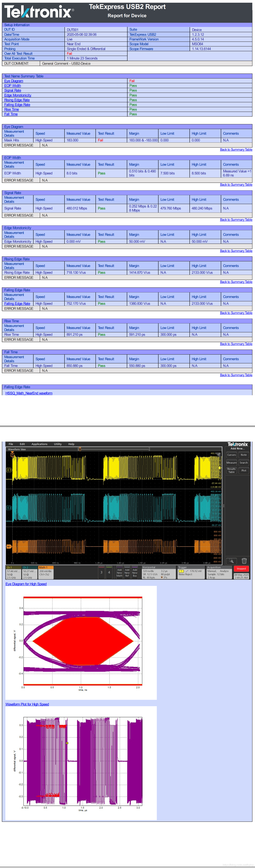The image size is (255, 868).
Task: Select the red 'Fail' overall test result
Action: pos(69,54)
